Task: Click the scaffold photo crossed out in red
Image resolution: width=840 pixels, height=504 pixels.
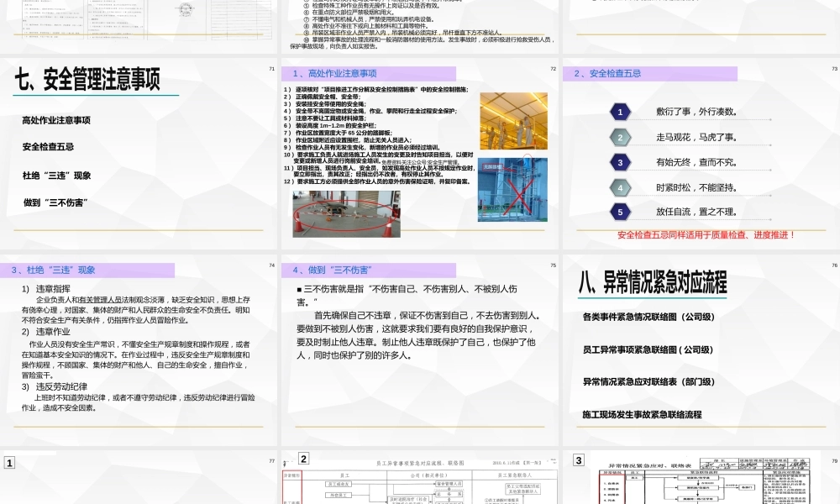Action: (x=512, y=190)
